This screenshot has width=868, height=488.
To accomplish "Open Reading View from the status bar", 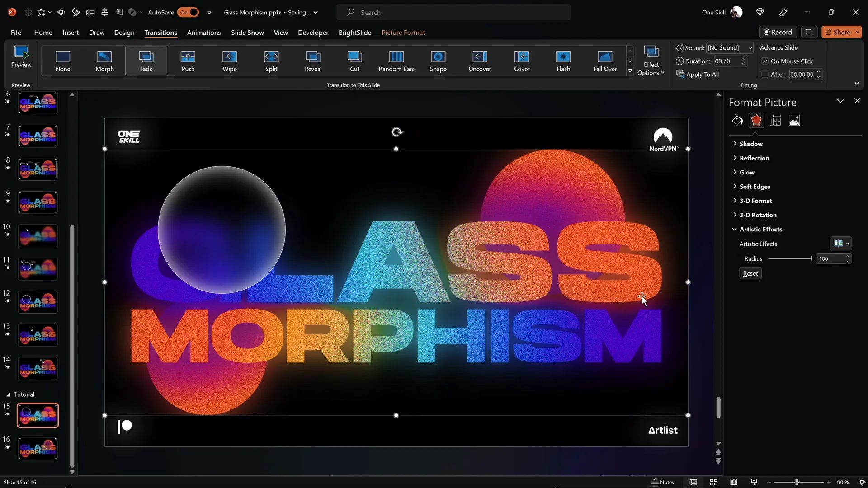I will (x=734, y=482).
